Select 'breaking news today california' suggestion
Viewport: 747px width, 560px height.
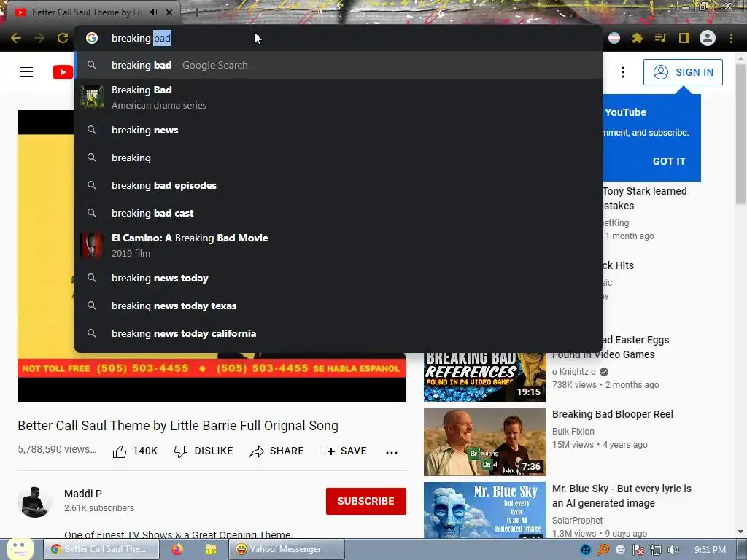coord(338,333)
